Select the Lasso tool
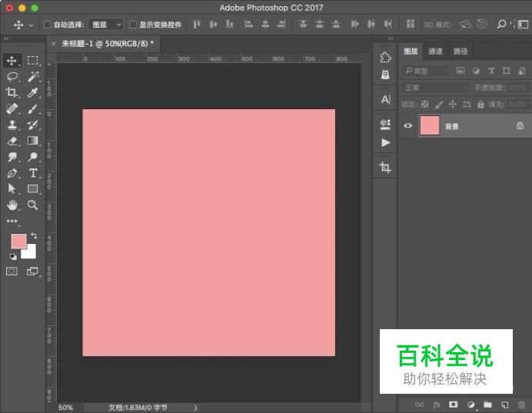 12,77
